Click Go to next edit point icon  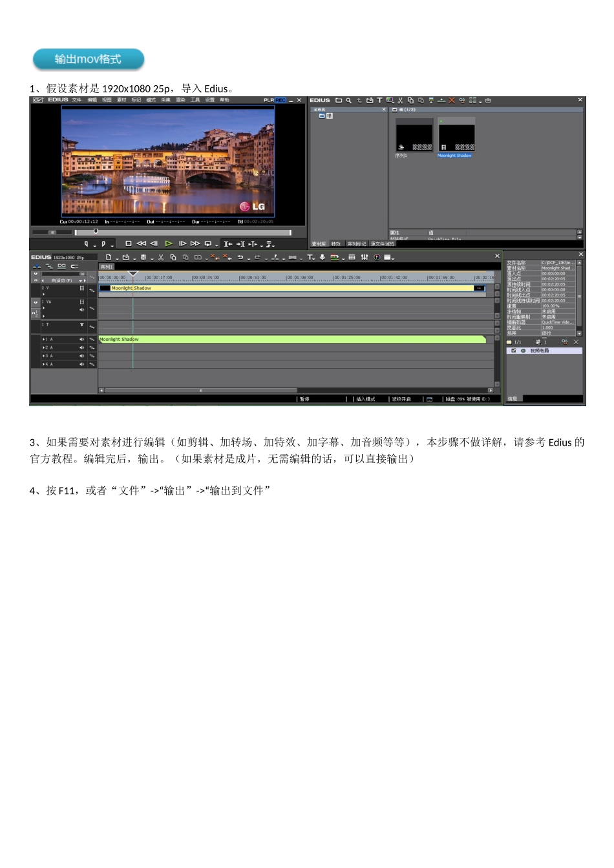coord(240,243)
